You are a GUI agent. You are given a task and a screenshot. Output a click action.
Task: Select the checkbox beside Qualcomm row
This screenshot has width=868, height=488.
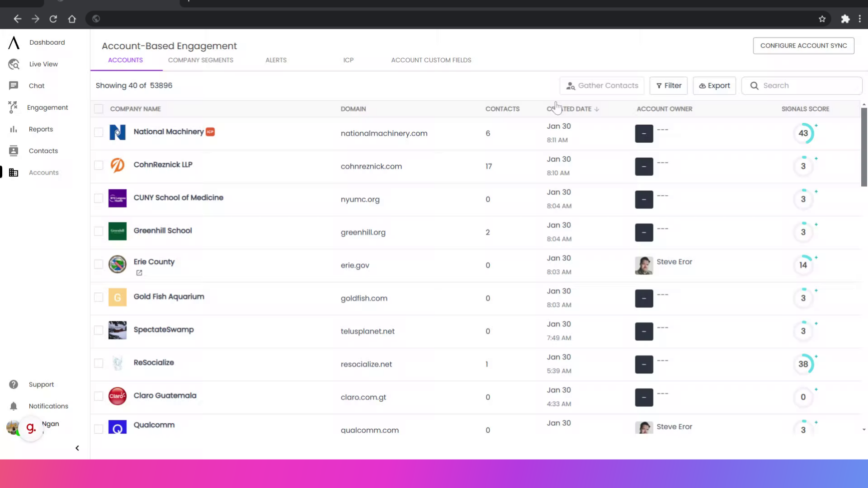click(99, 428)
